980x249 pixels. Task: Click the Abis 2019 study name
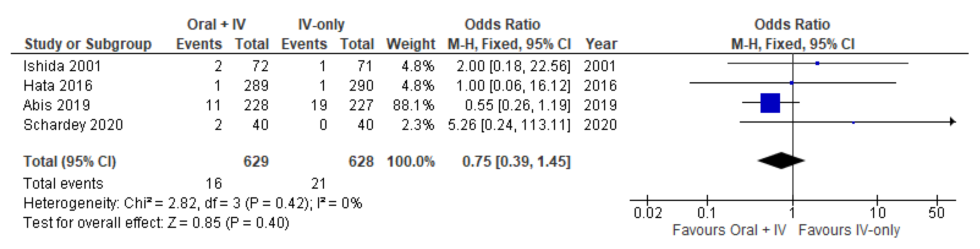pos(57,105)
